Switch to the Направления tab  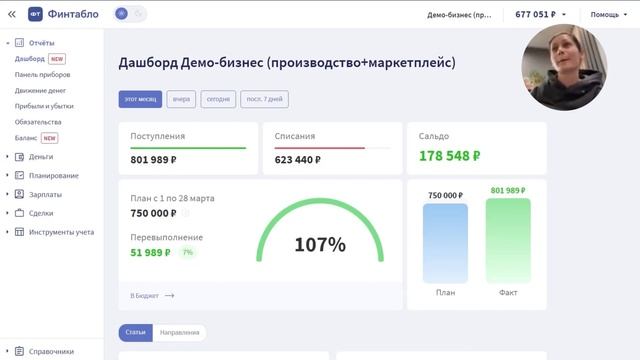point(180,333)
